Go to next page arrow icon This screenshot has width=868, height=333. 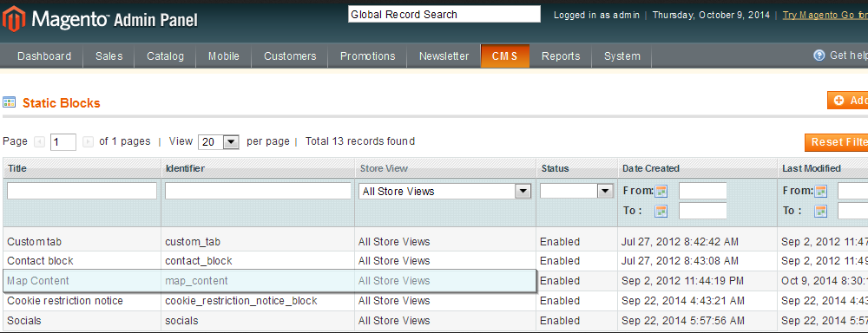pos(88,141)
